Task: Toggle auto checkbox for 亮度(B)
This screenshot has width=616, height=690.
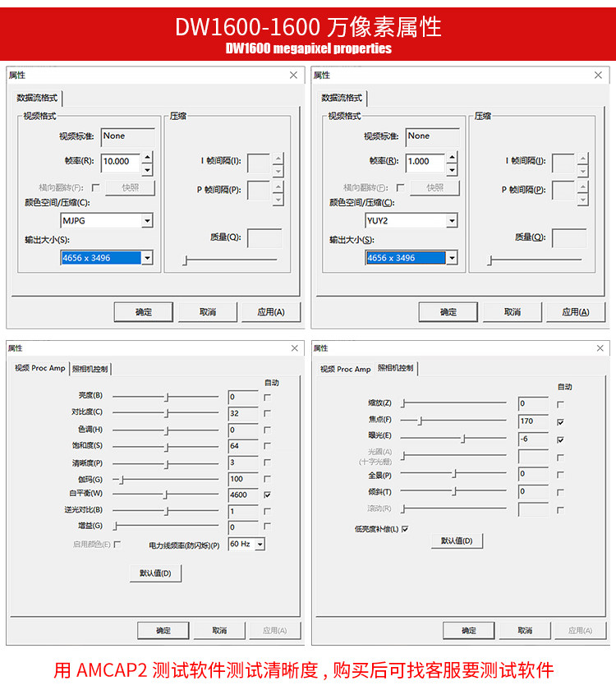Action: (x=267, y=398)
